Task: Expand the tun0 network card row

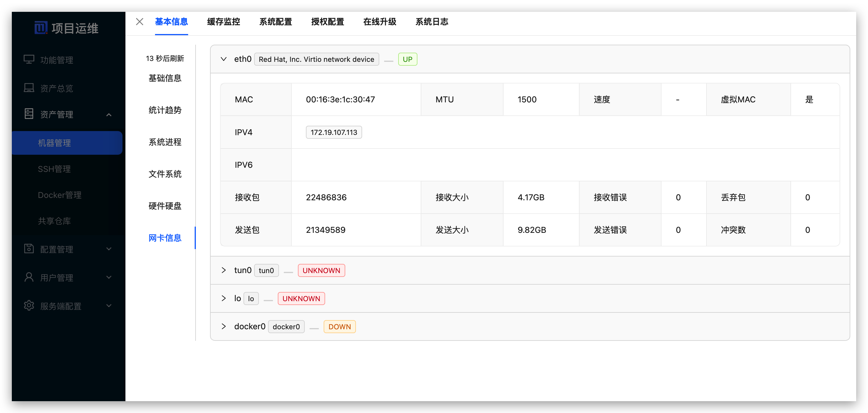Action: (223, 270)
